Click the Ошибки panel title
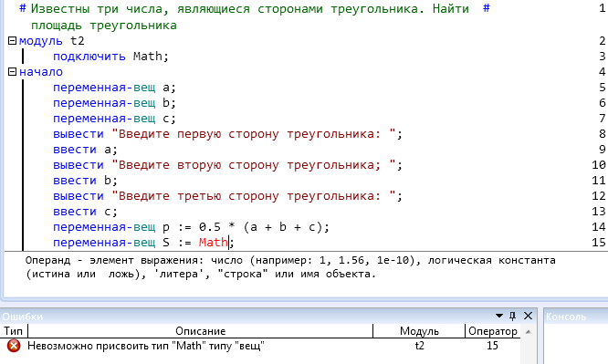Image resolution: width=608 pixels, height=364 pixels. (23, 317)
